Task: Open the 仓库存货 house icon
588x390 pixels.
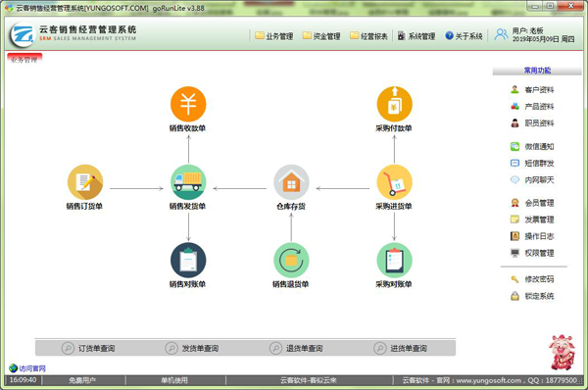Action: 291,182
